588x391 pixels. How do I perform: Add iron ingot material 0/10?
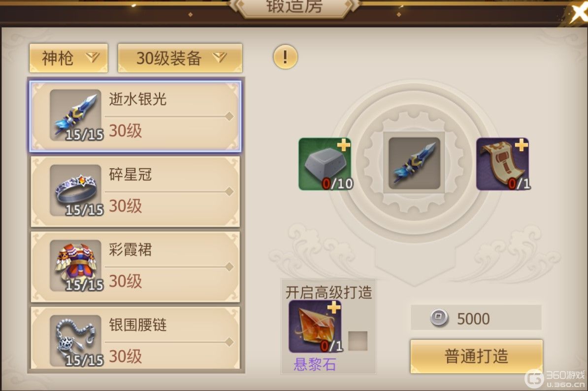coord(325,164)
